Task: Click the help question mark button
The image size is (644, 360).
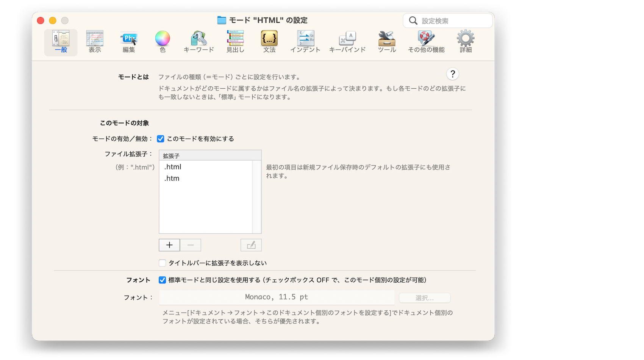Action: 452,74
